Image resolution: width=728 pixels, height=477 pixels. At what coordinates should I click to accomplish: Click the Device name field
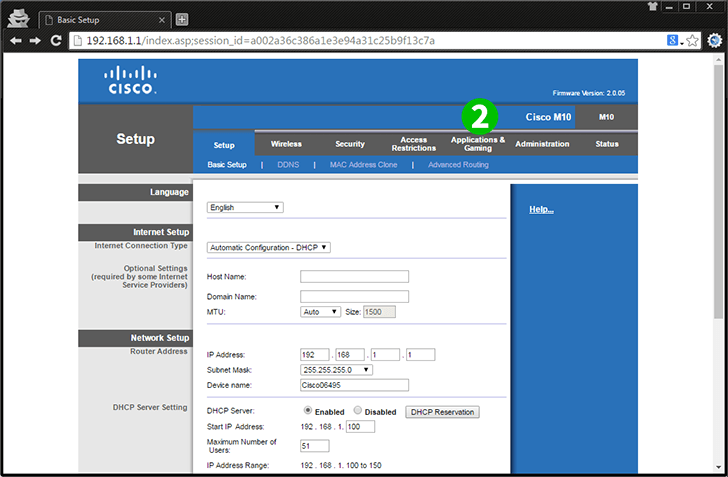coord(354,385)
